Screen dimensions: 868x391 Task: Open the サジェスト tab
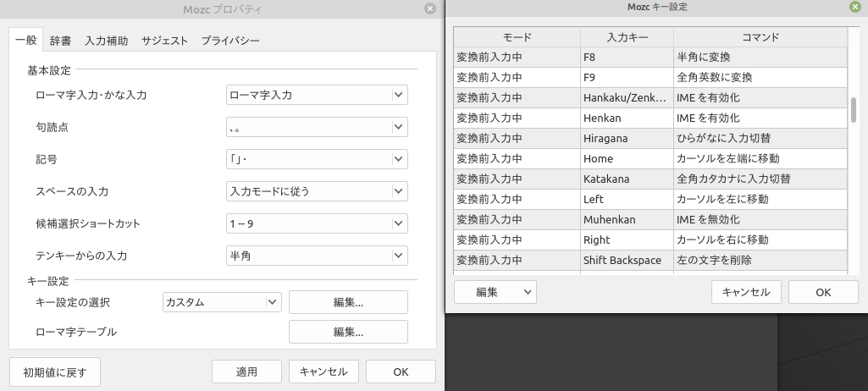coord(164,41)
